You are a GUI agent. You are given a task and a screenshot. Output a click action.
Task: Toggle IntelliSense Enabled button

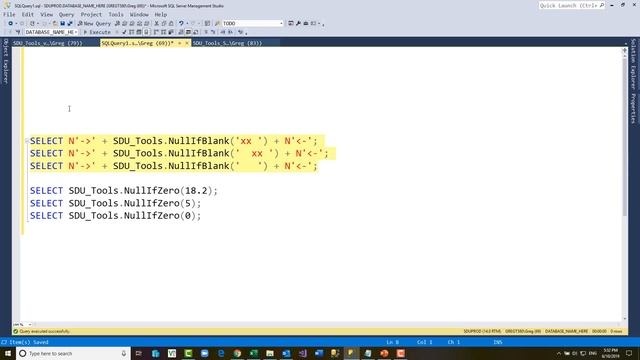[x=146, y=32]
